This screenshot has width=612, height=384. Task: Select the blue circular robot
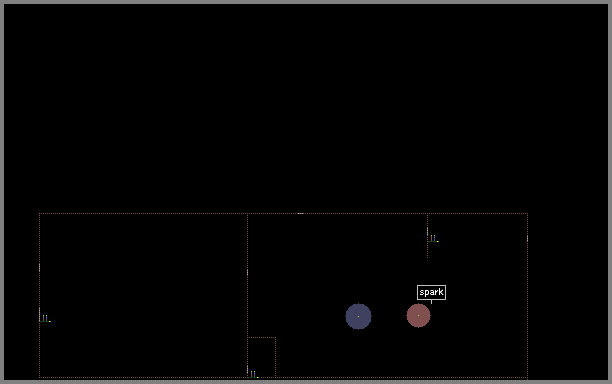pyautogui.click(x=358, y=316)
